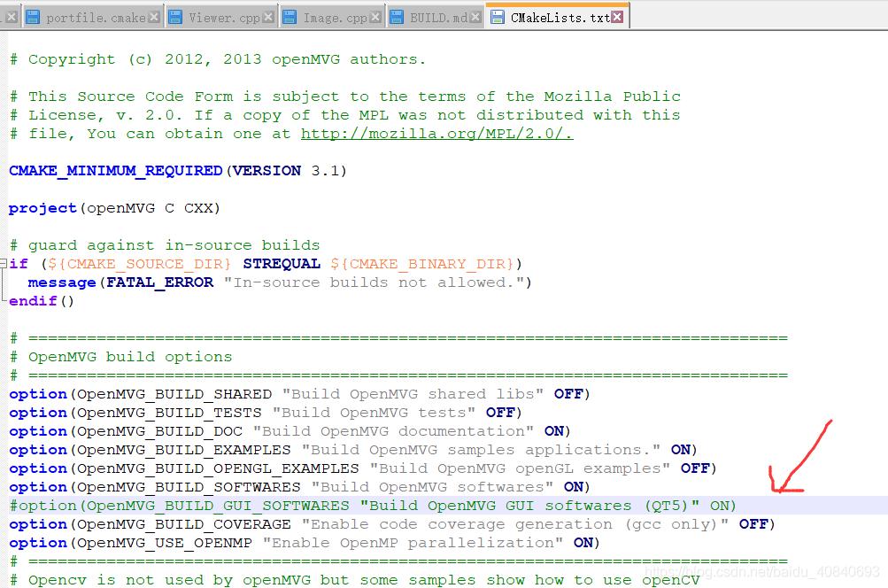Click the save icon on portfile.cmake tab
The width and height of the screenshot is (888, 588).
33,18
